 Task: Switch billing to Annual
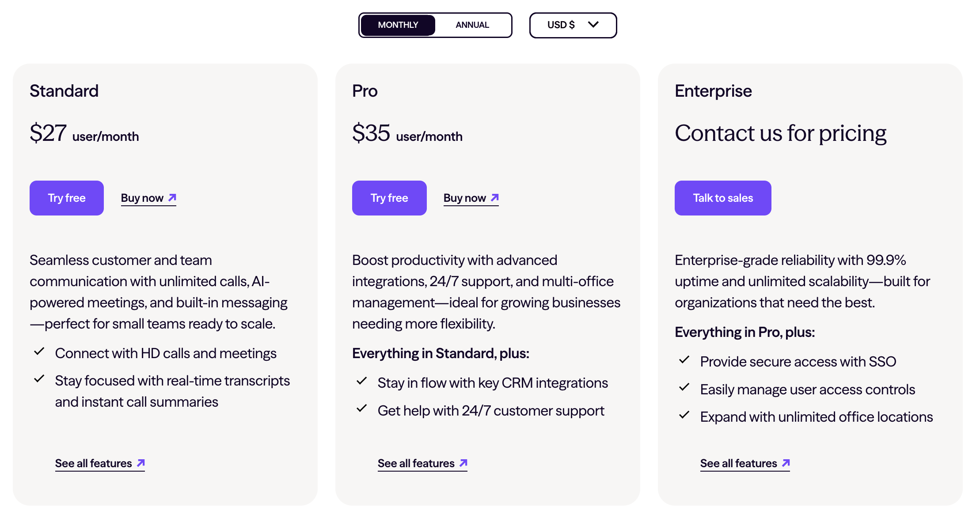(472, 25)
